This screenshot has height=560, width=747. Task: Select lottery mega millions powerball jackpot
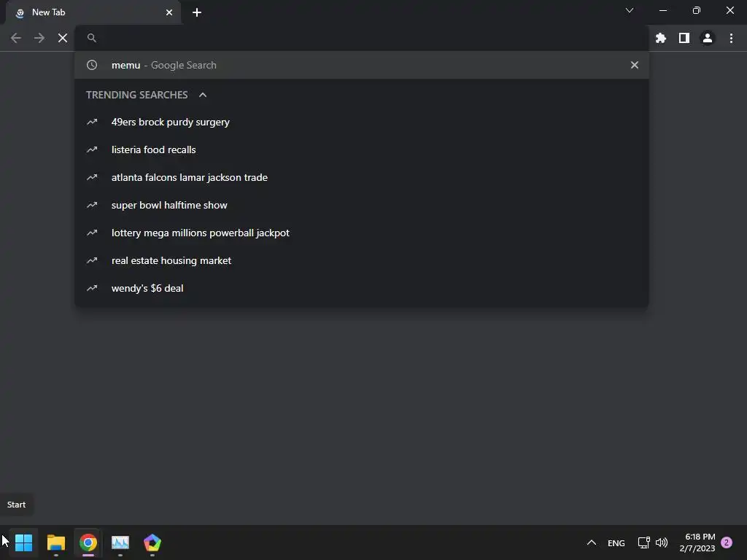coord(362,233)
